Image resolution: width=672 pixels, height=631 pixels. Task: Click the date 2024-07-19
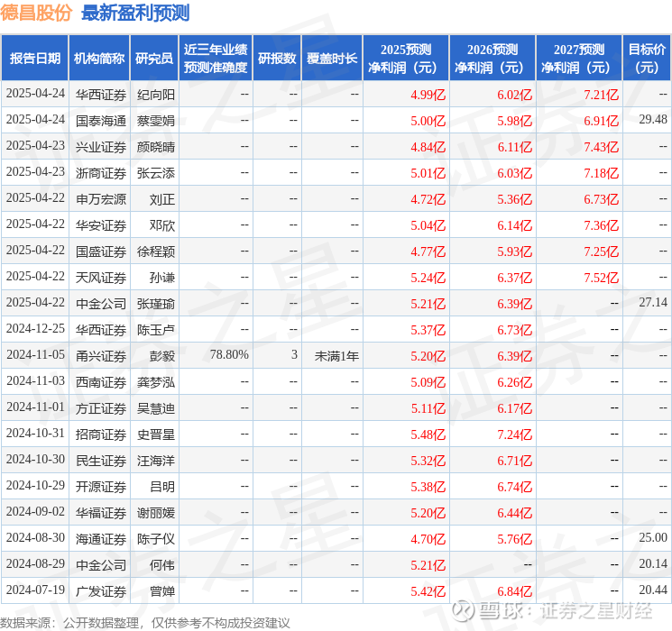point(35,590)
